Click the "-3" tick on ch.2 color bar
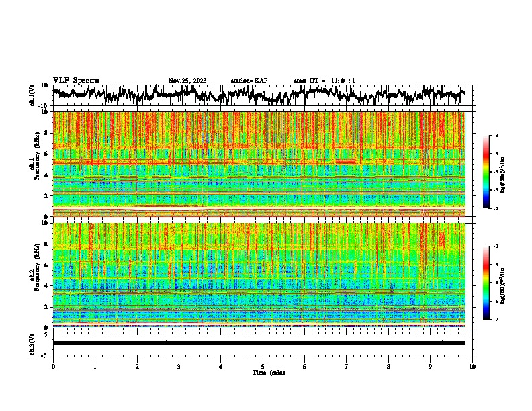This screenshot has height=411, width=532. coord(496,246)
